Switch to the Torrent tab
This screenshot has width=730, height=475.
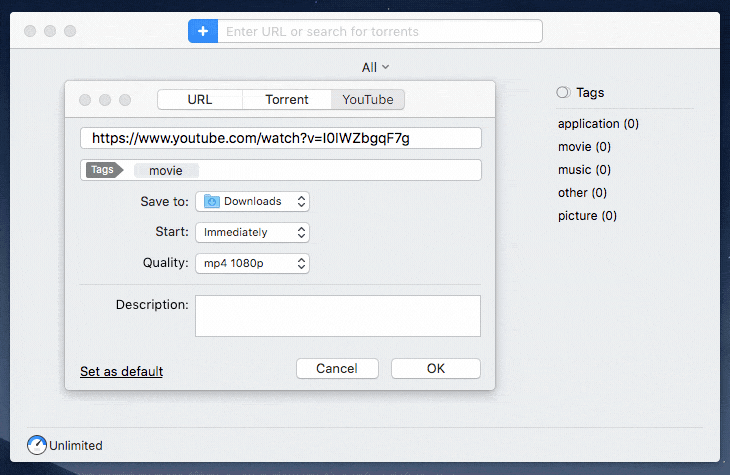[287, 100]
